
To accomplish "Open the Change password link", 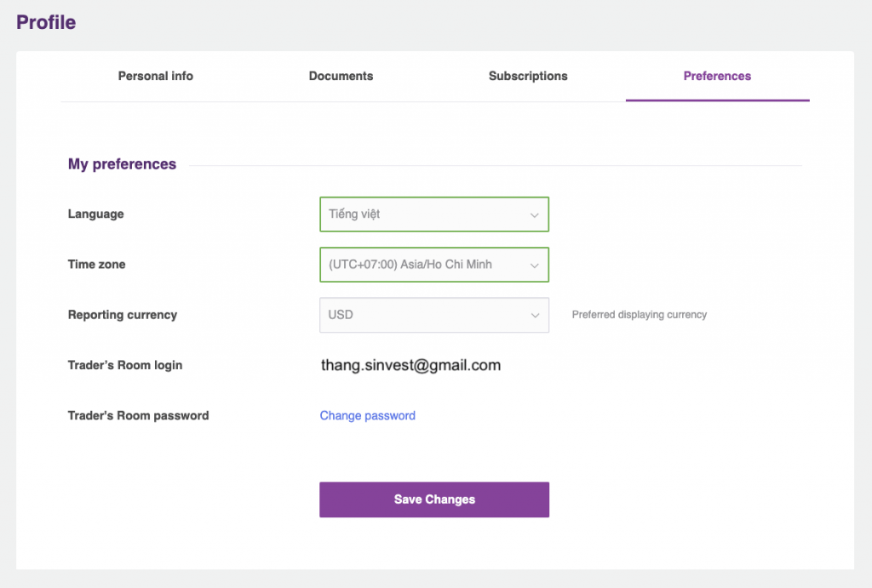I will 368,416.
